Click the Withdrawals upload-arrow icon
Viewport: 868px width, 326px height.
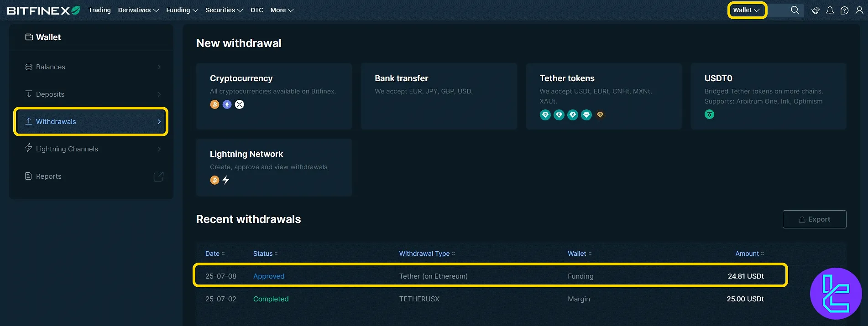click(28, 121)
